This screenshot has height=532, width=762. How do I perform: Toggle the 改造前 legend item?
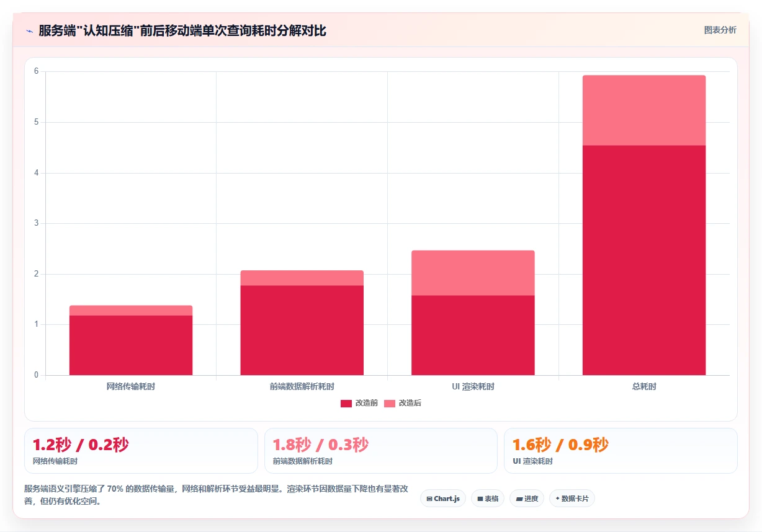[x=359, y=403]
